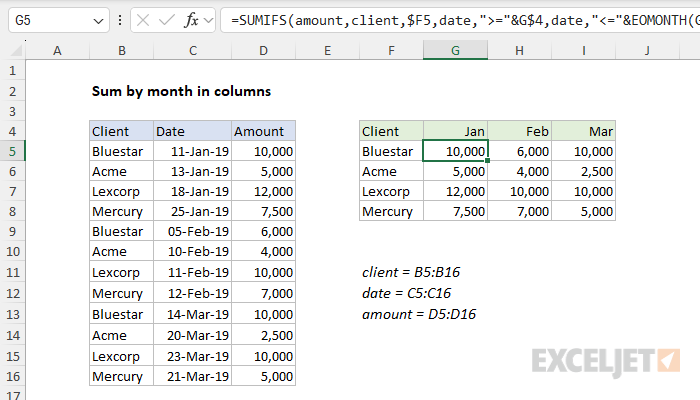Select row 16 header
Screen dimensions: 700x400
12,376
